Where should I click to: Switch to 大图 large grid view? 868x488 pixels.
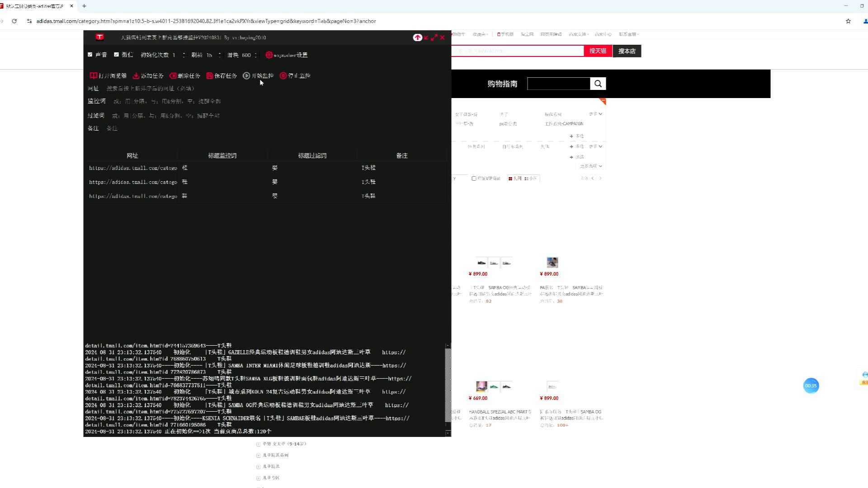click(x=515, y=178)
